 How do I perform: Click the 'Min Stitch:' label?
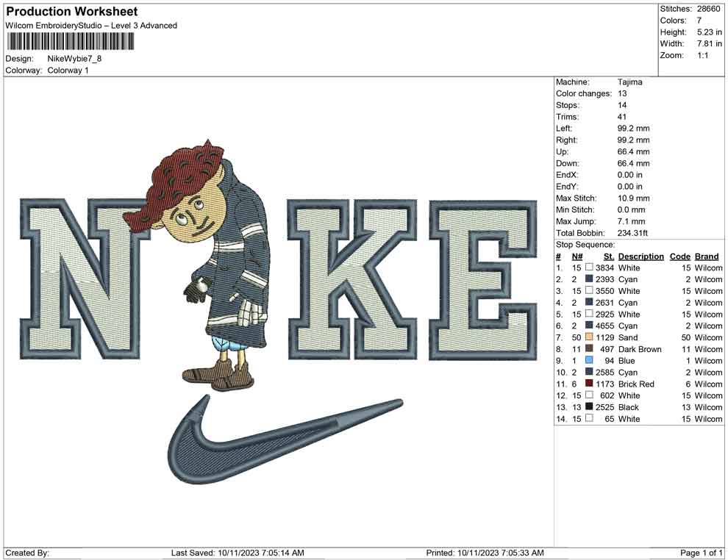coord(575,209)
